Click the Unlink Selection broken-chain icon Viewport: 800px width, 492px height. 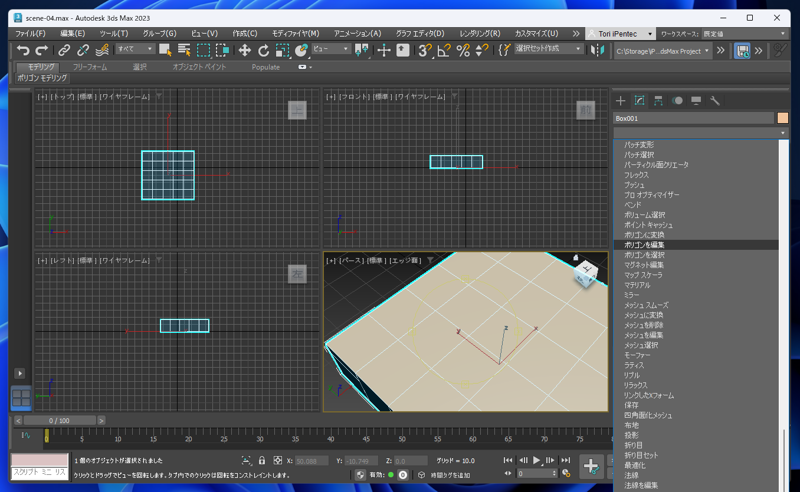tap(83, 50)
